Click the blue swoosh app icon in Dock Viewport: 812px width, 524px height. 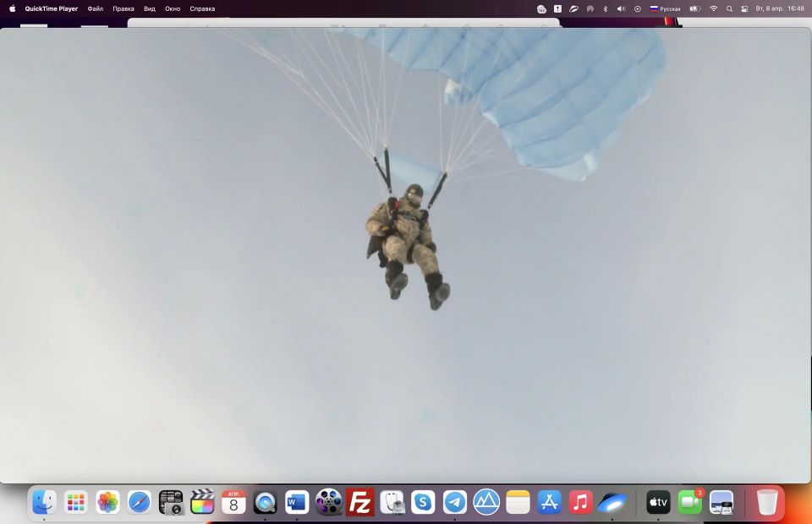point(612,502)
